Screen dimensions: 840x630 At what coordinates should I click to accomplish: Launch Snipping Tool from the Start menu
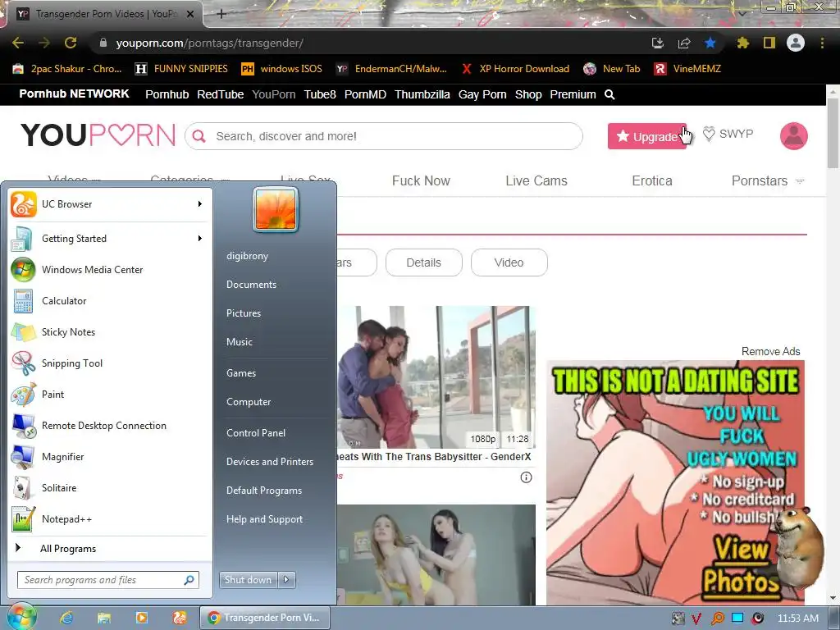(110, 363)
